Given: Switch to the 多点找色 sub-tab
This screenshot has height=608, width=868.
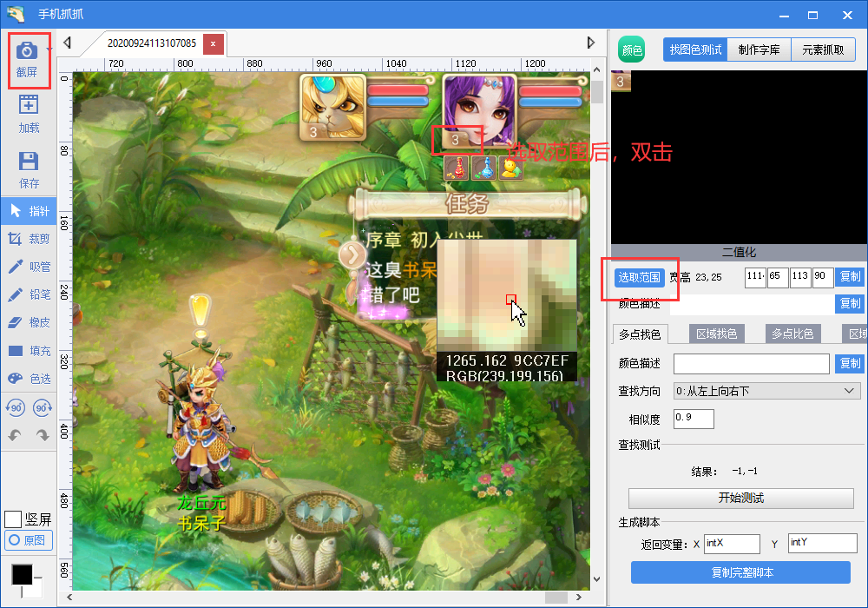Looking at the screenshot, I should [640, 334].
